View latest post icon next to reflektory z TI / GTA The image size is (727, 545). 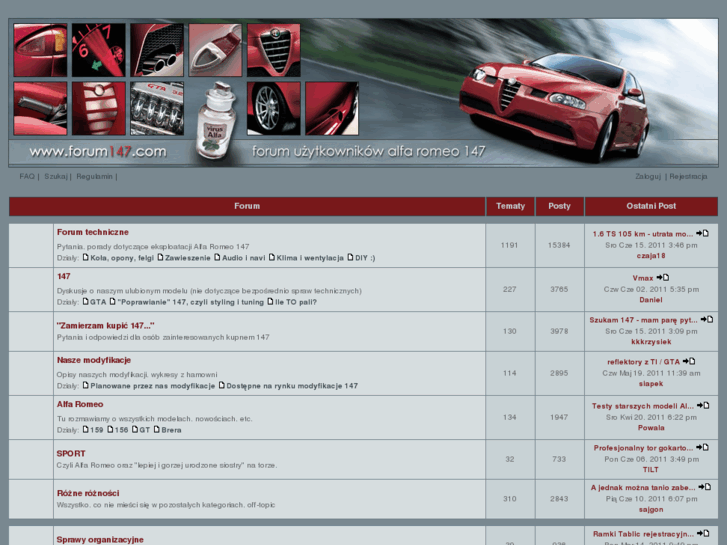pyautogui.click(x=689, y=361)
